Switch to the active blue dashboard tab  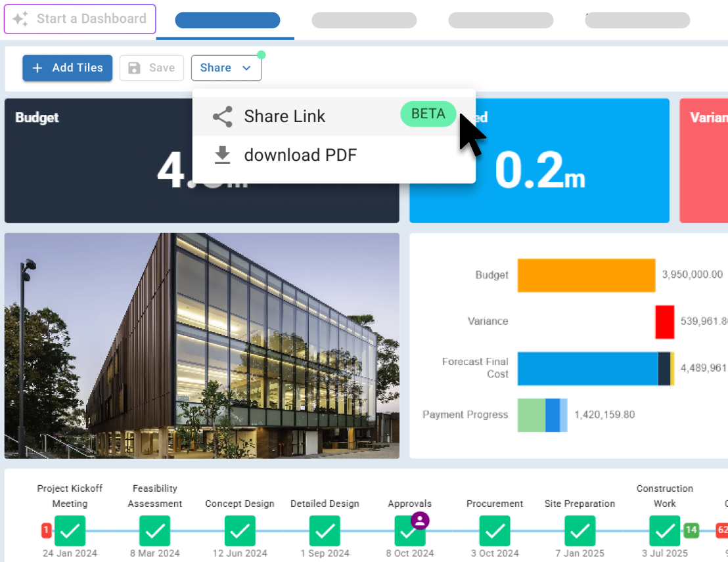(227, 20)
